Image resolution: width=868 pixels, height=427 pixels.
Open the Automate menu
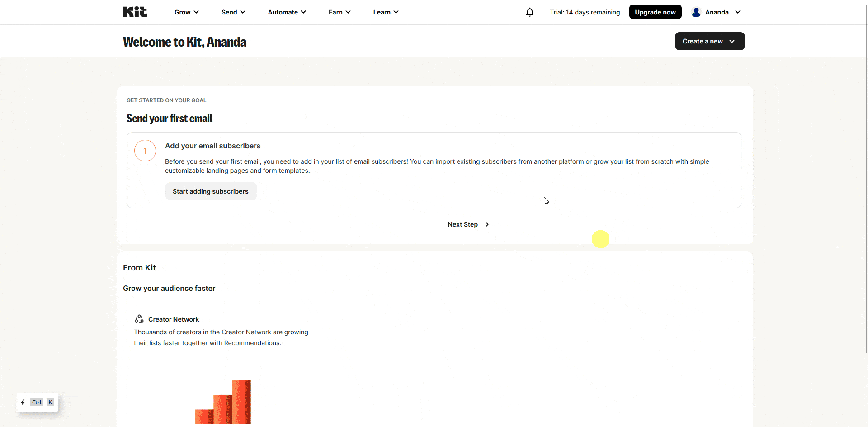[x=286, y=12]
